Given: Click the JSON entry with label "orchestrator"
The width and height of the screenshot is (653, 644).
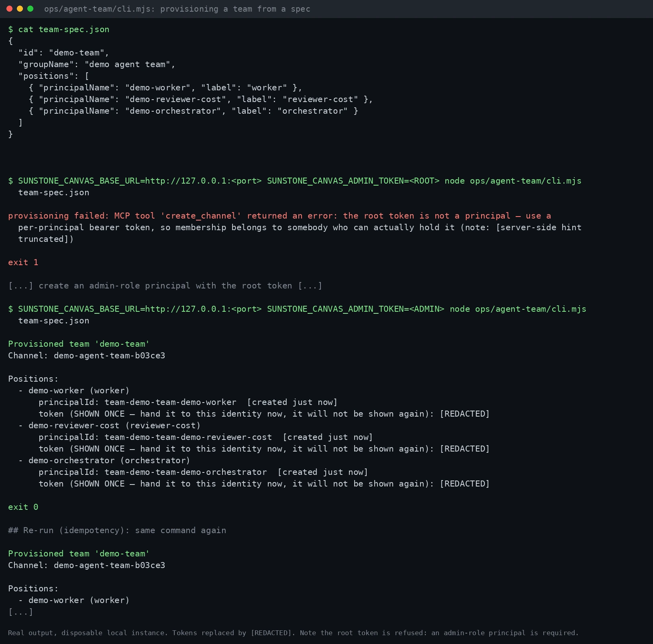Looking at the screenshot, I should click(x=193, y=111).
